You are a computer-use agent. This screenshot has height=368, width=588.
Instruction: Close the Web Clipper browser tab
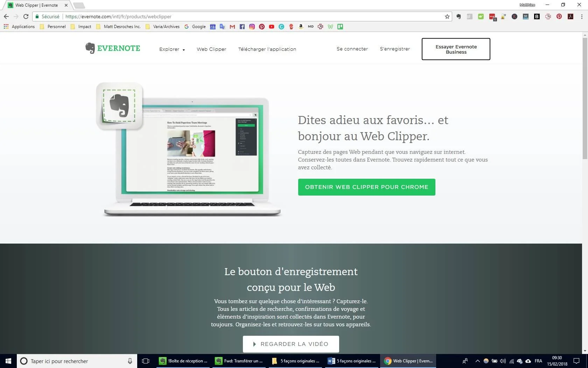click(66, 5)
